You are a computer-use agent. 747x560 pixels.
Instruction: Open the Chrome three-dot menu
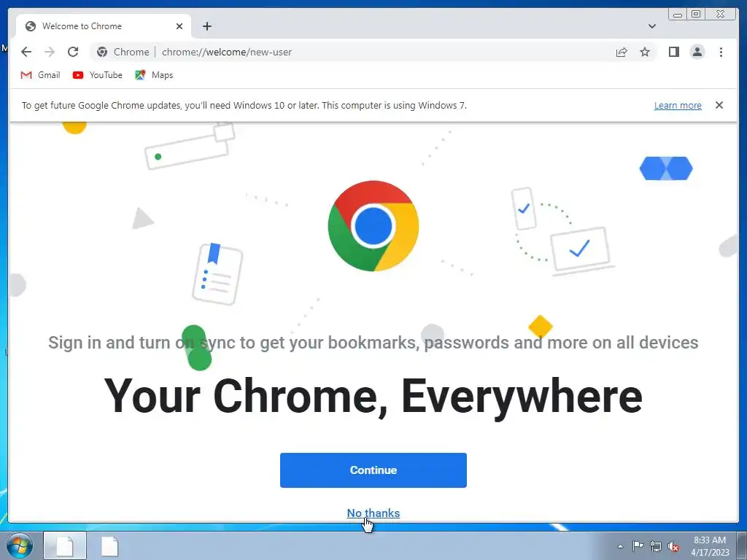pyautogui.click(x=721, y=52)
